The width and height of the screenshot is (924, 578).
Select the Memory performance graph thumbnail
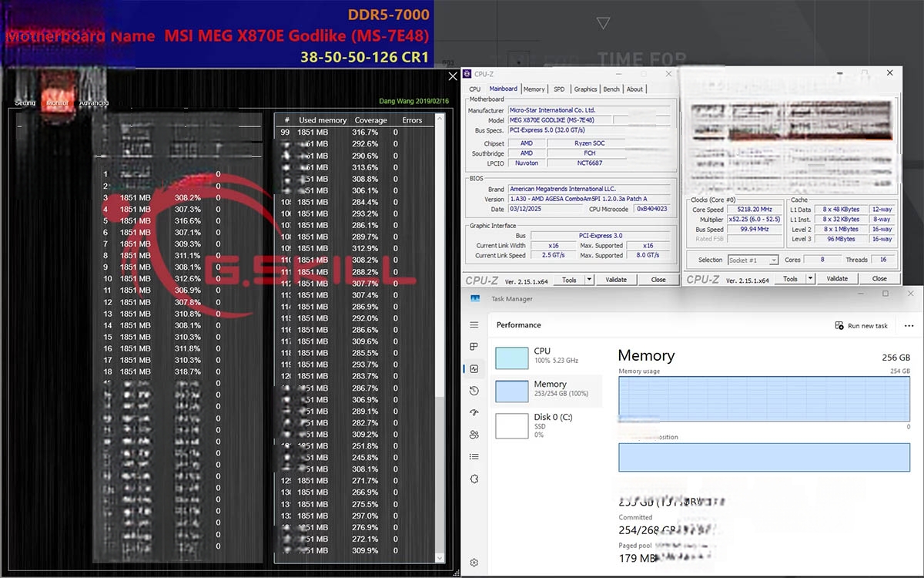(x=512, y=391)
